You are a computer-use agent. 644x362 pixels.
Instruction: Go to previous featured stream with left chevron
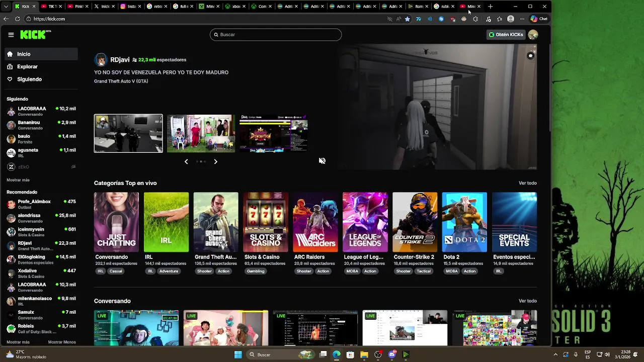(186, 161)
